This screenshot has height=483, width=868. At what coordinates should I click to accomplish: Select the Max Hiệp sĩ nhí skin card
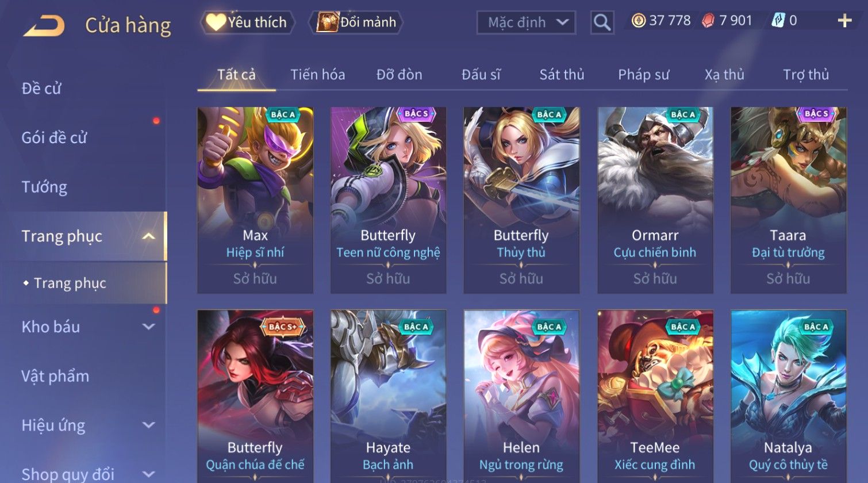point(255,200)
